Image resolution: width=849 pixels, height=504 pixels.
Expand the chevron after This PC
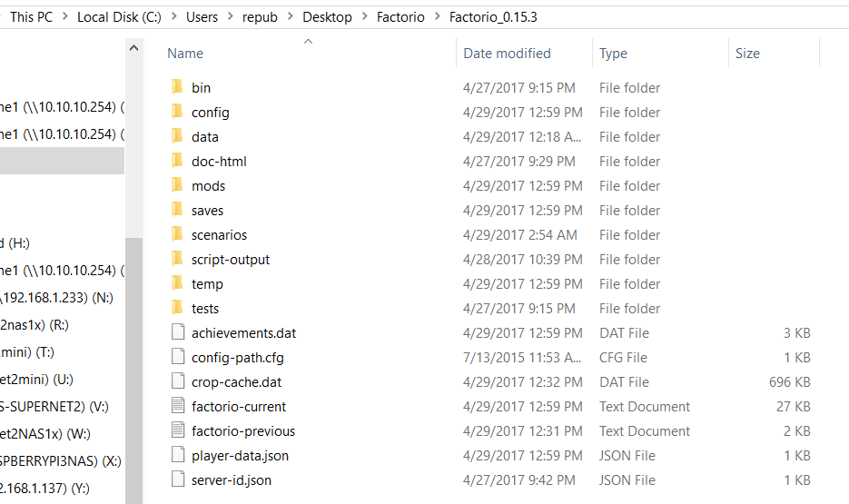[65, 16]
